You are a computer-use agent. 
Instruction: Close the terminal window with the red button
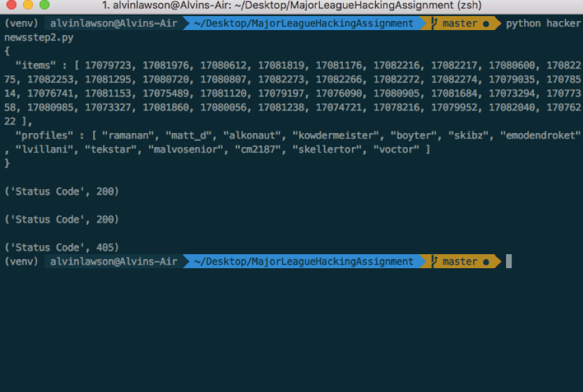pyautogui.click(x=11, y=4)
